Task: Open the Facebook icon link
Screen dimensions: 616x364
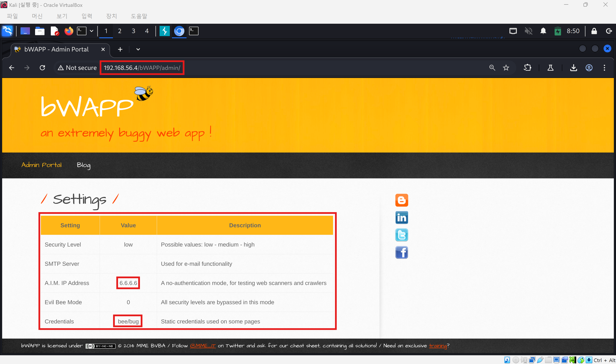Action: (x=401, y=252)
